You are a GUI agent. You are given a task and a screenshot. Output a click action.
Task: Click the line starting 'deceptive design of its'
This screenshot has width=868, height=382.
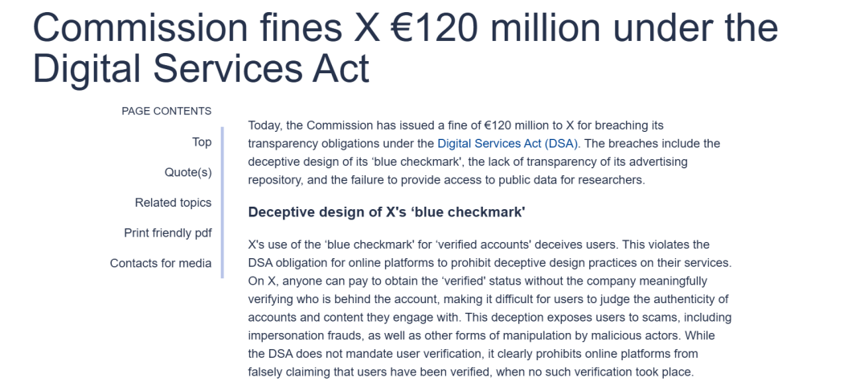(468, 162)
